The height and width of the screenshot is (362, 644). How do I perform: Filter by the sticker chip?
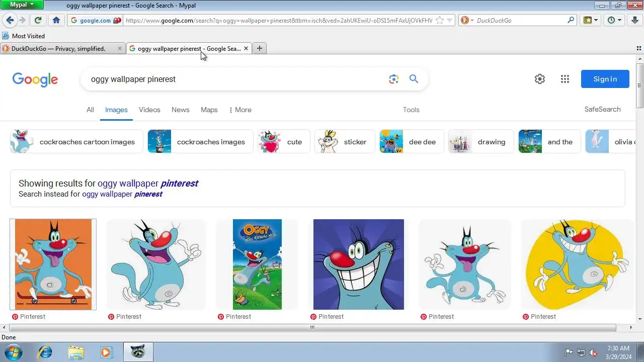(345, 142)
